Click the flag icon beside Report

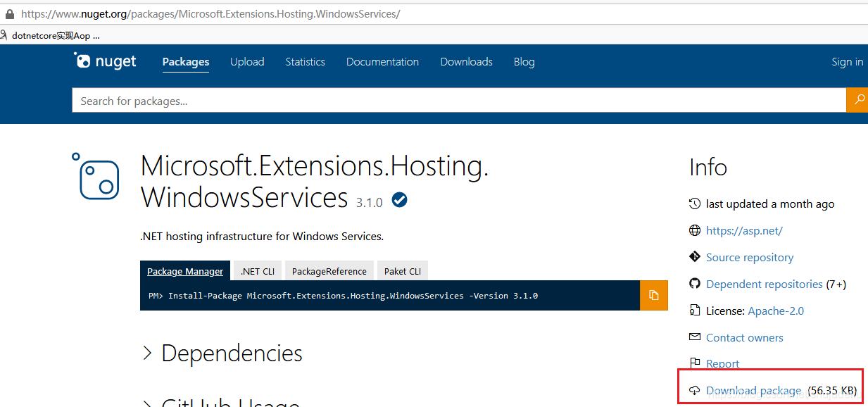click(x=695, y=363)
